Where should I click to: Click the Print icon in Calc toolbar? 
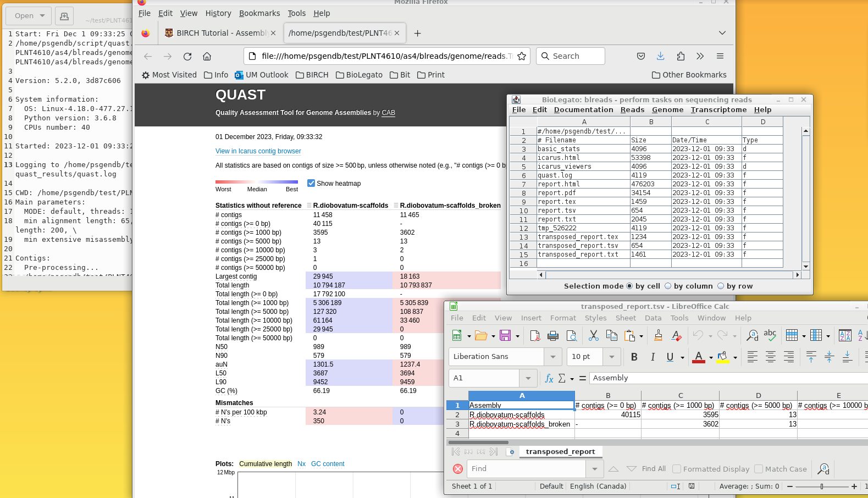(553, 335)
